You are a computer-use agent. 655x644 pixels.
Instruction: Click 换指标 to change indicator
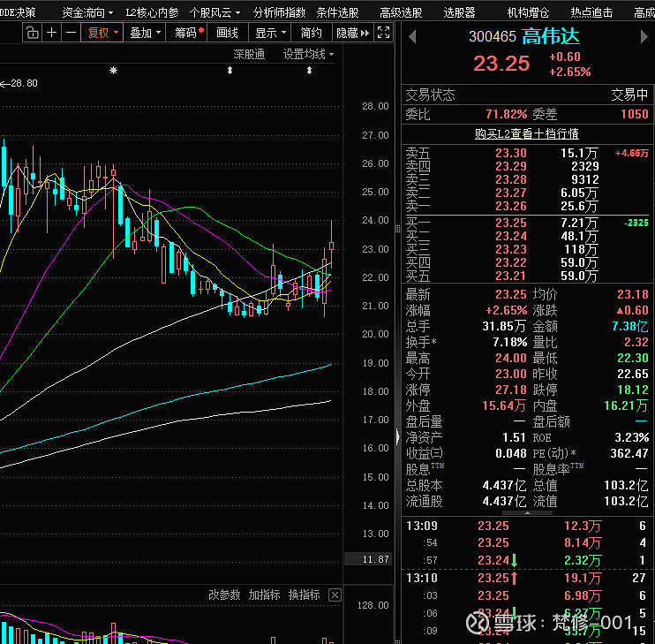(304, 595)
